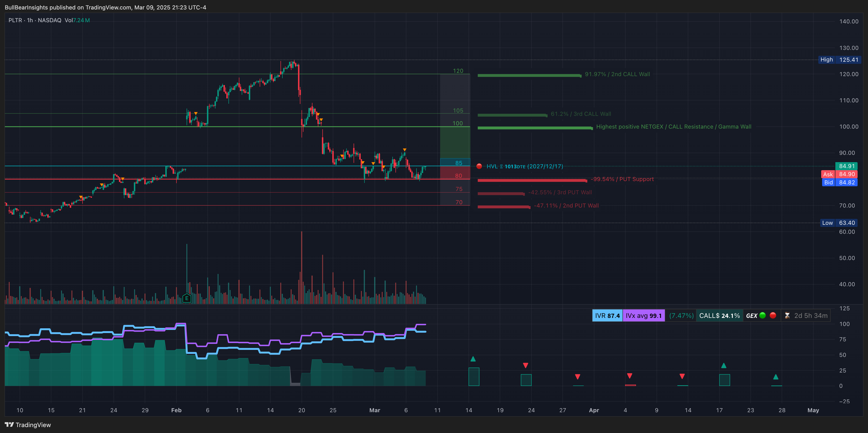Click the (7.47%) value

681,316
